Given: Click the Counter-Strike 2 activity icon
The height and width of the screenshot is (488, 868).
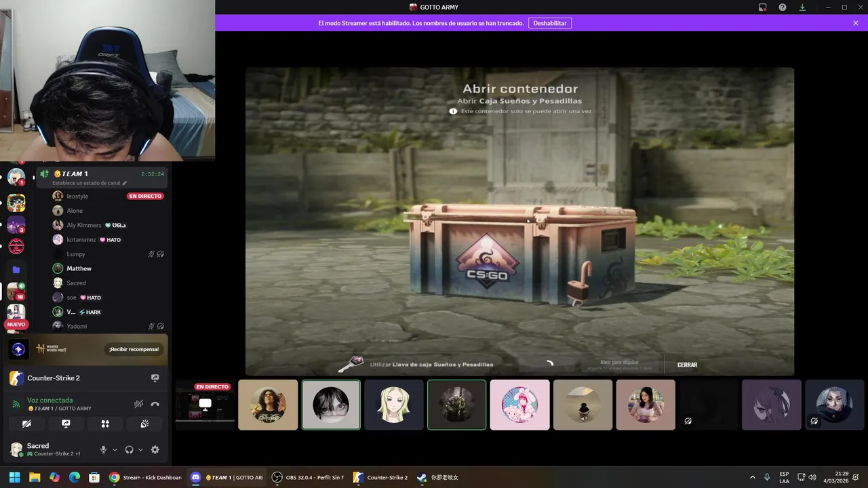Looking at the screenshot, I should [x=16, y=378].
